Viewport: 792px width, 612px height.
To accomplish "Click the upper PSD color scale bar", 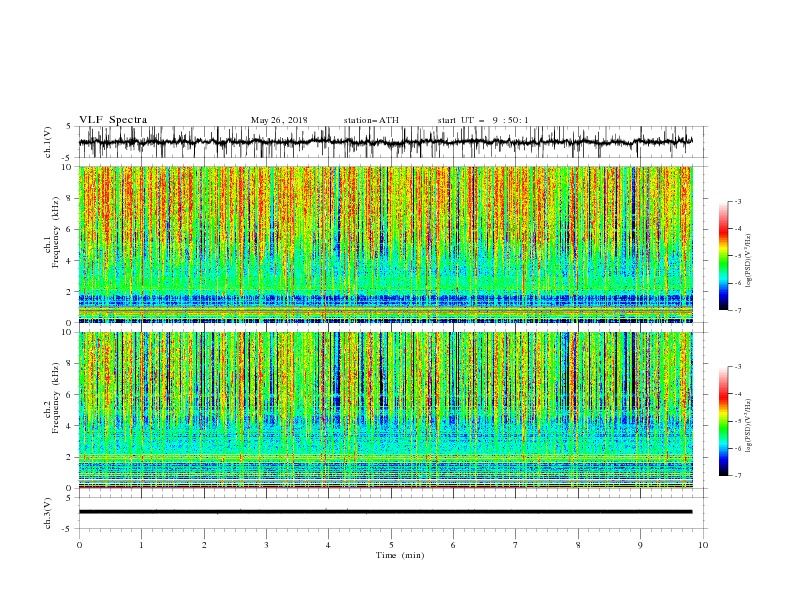I will click(724, 256).
